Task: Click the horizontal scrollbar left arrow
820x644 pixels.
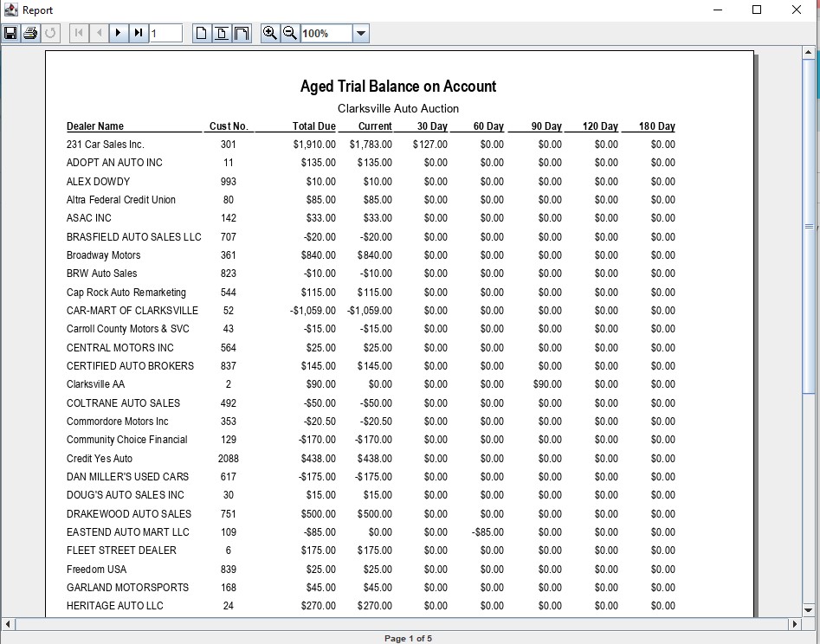Action: (9, 623)
